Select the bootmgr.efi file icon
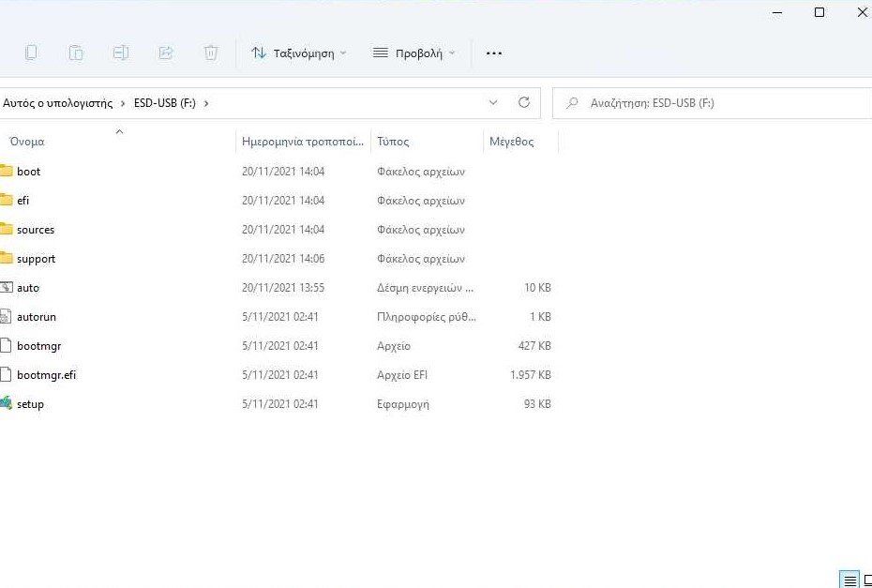The width and height of the screenshot is (872, 588). coord(6,374)
